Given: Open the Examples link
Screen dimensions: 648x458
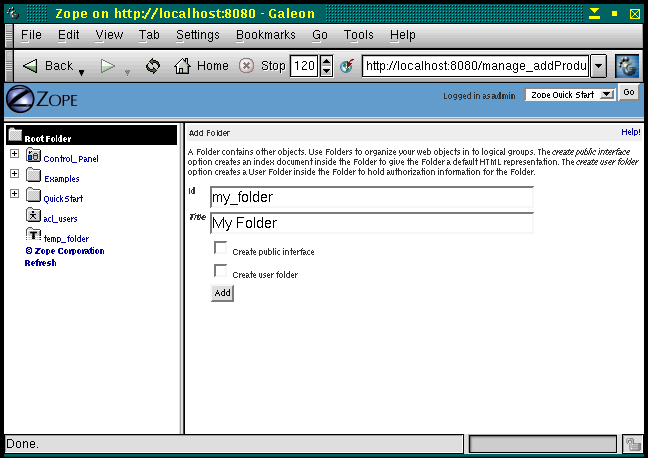Looking at the screenshot, I should pyautogui.click(x=62, y=179).
